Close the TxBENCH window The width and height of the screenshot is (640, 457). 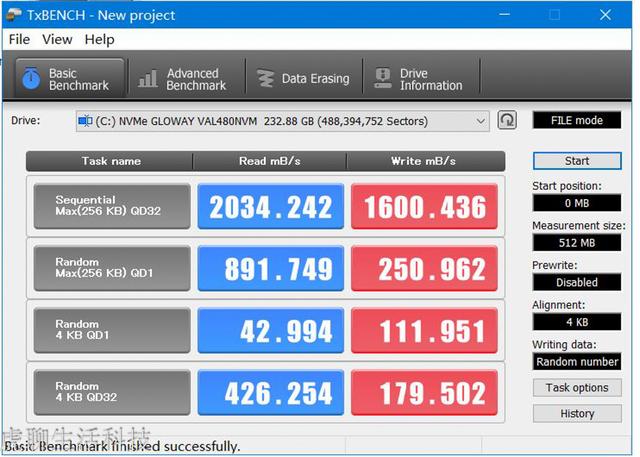click(605, 15)
